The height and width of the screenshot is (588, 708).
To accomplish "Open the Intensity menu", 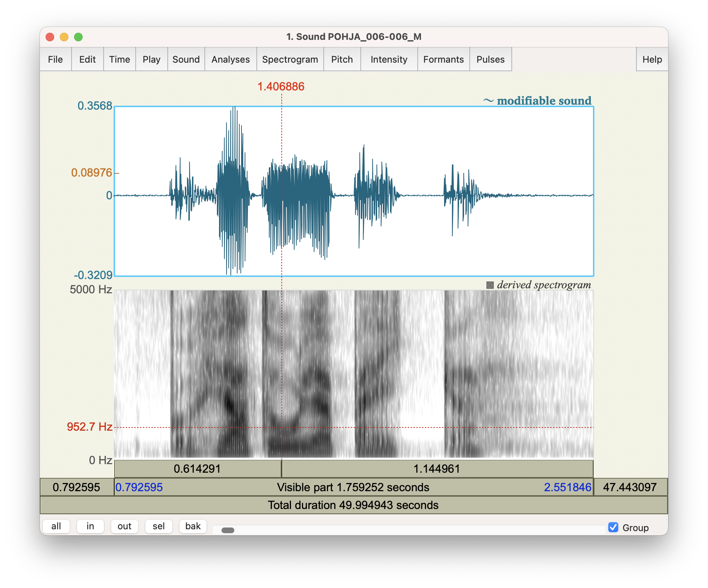I will tap(389, 59).
